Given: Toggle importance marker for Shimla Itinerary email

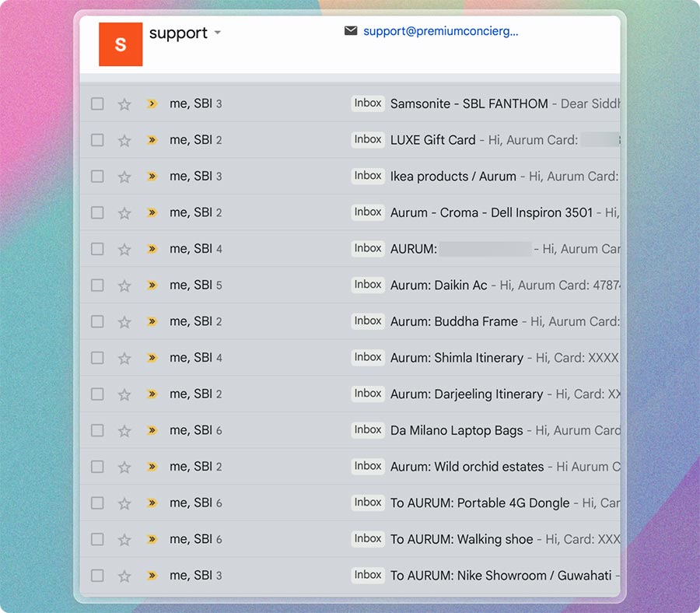Looking at the screenshot, I should [x=152, y=358].
